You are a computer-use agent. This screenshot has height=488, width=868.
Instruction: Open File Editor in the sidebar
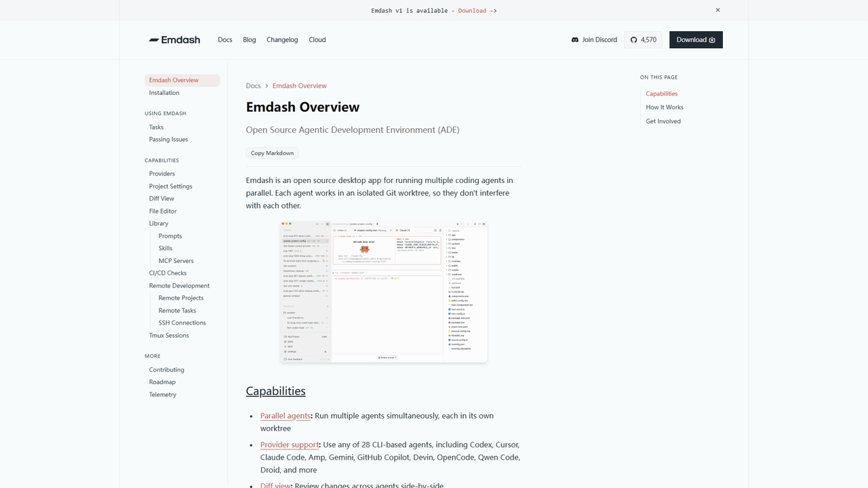163,211
